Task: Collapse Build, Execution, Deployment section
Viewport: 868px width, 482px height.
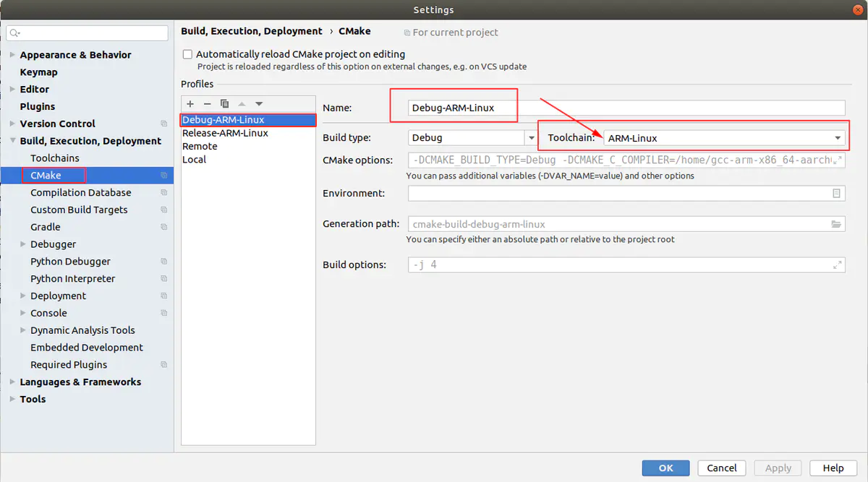Action: (12, 141)
